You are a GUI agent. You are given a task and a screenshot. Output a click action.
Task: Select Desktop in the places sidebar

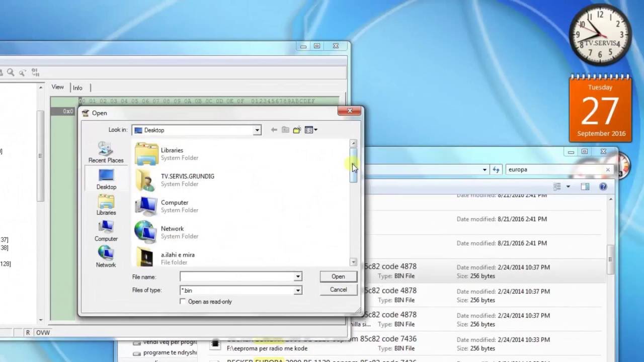click(x=106, y=179)
